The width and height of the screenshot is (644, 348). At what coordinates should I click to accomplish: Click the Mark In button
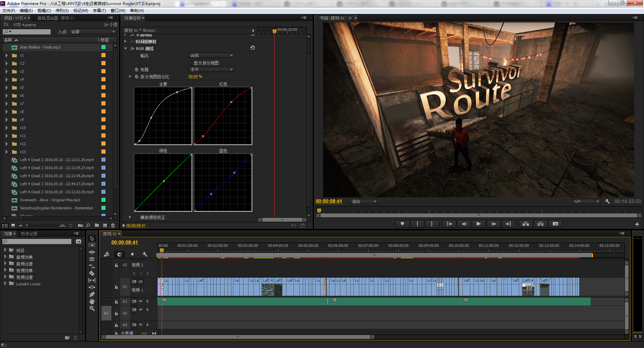[417, 224]
